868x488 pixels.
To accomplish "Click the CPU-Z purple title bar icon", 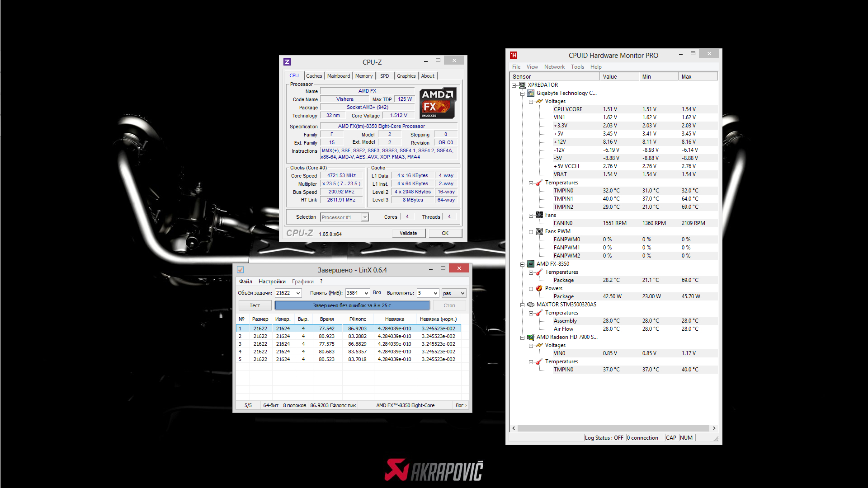I will 287,62.
